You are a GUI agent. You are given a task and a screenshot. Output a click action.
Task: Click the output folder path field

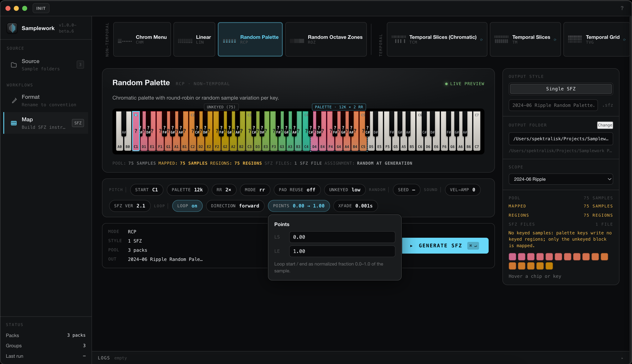561,139
